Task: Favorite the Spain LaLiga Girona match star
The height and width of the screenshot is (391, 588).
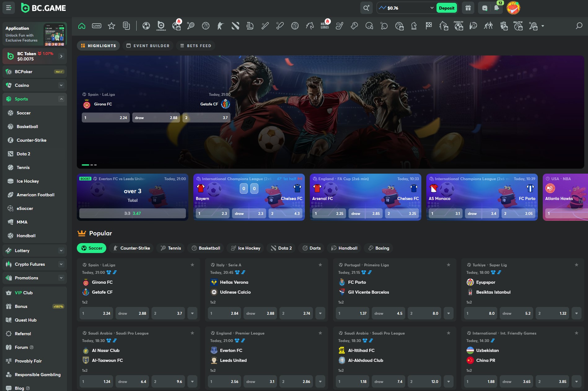Action: tap(192, 265)
